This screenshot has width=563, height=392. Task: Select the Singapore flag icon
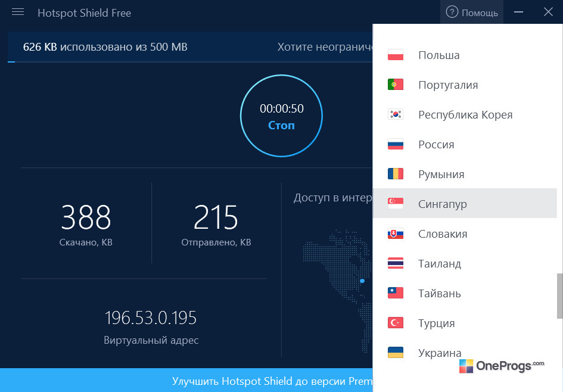click(396, 204)
